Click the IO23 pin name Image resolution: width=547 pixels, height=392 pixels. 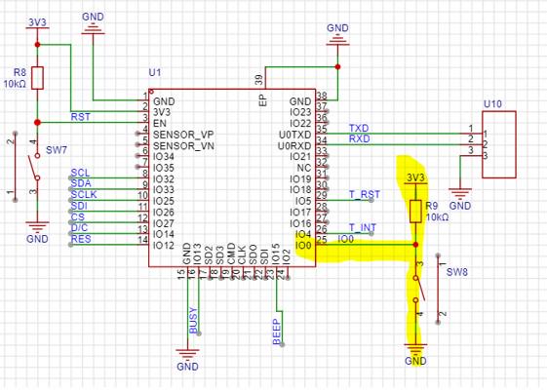[300, 112]
